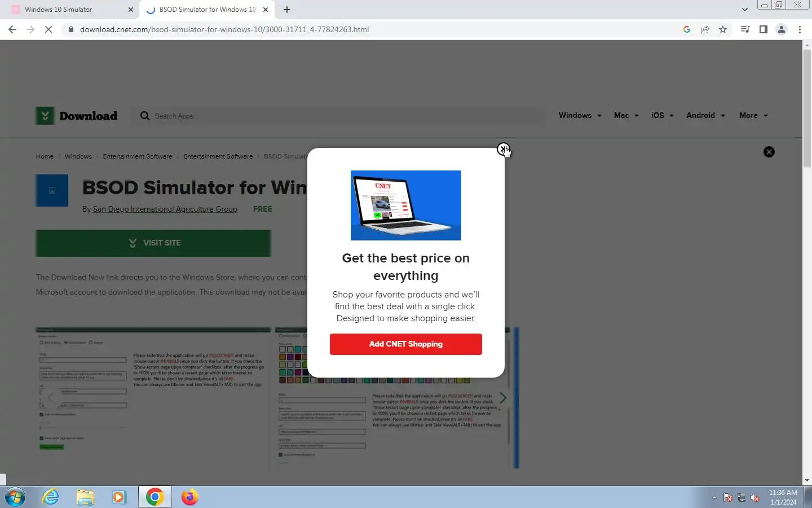This screenshot has width=812, height=508.
Task: Toggle the browser side panel
Action: coord(763,29)
